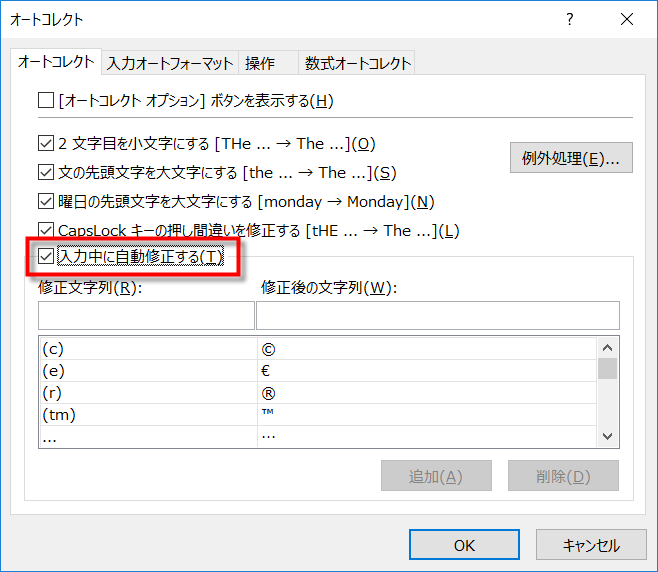Select the (tm) trademark list row
This screenshot has width=658, height=572.
146,415
